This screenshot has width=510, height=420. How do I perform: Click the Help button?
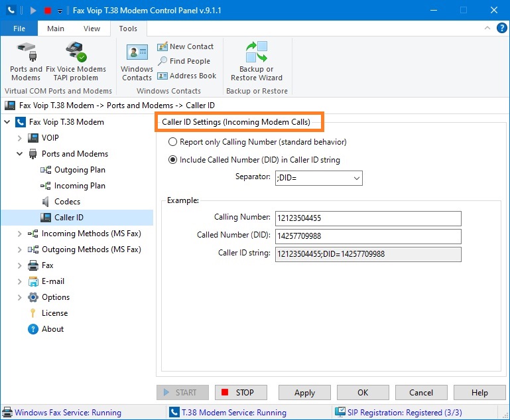(479, 392)
